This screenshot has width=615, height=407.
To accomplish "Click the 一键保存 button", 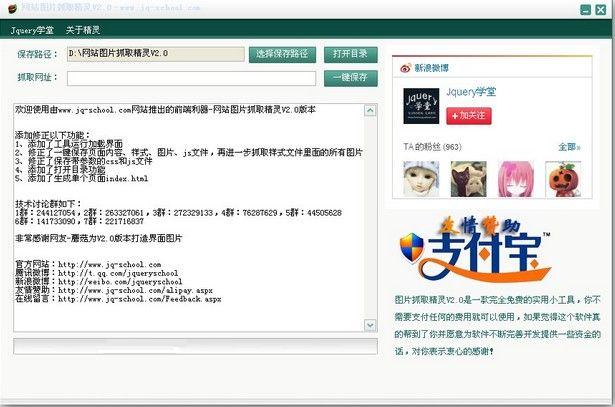I will click(350, 78).
